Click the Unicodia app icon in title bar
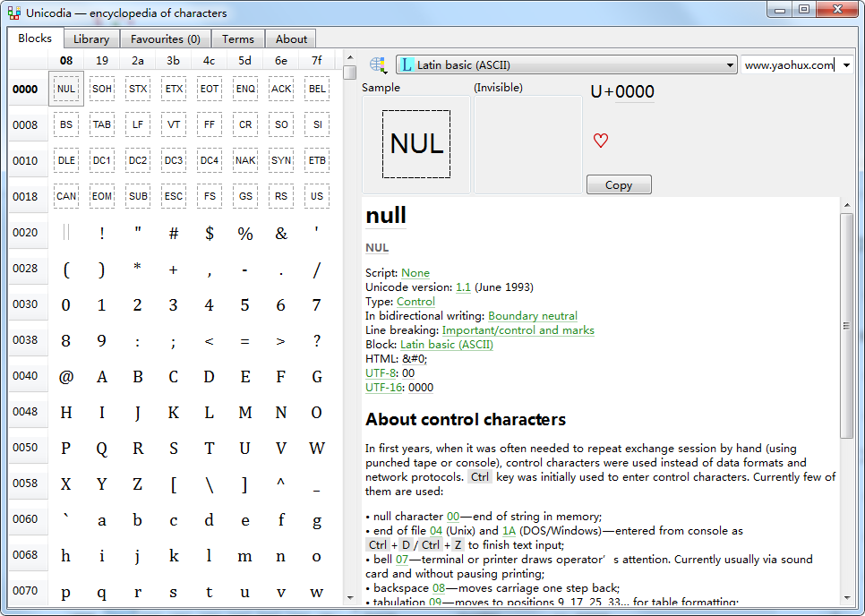 tap(13, 13)
